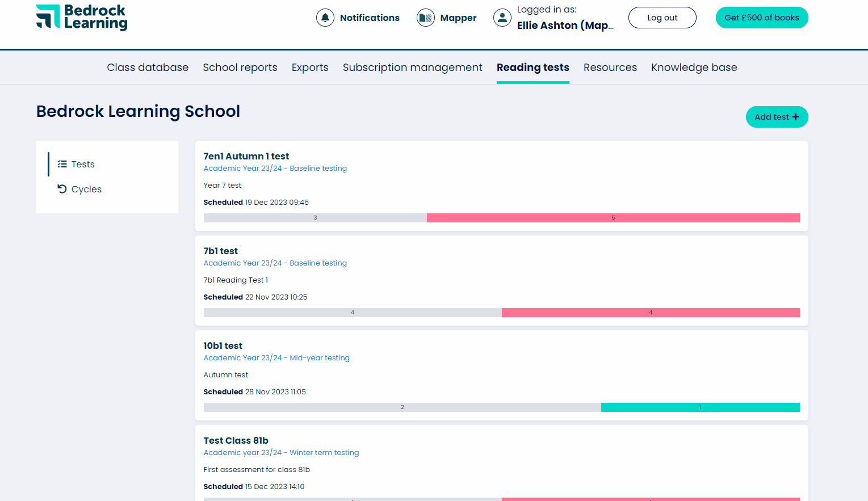Open the Resources tab

coord(610,68)
